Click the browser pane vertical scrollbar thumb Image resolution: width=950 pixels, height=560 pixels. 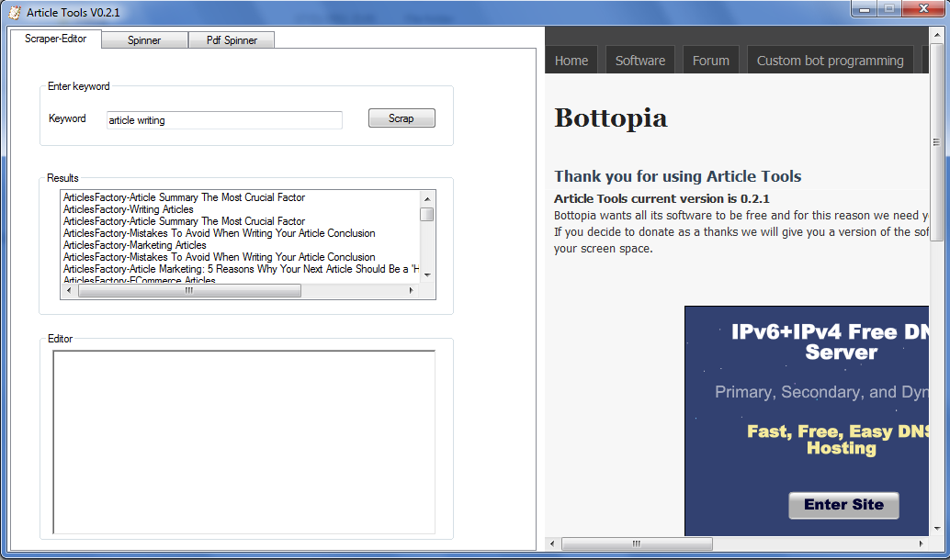pos(936,143)
